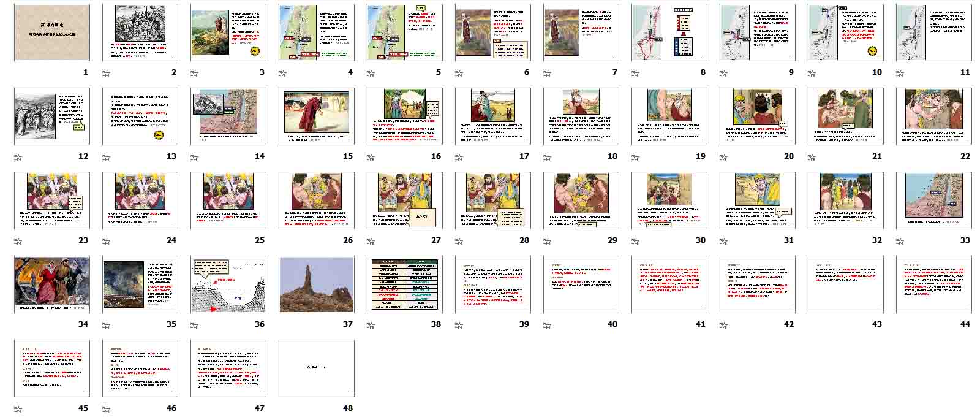Select slide 8 with the map and legend
The height and width of the screenshot is (420, 980).
[669, 32]
